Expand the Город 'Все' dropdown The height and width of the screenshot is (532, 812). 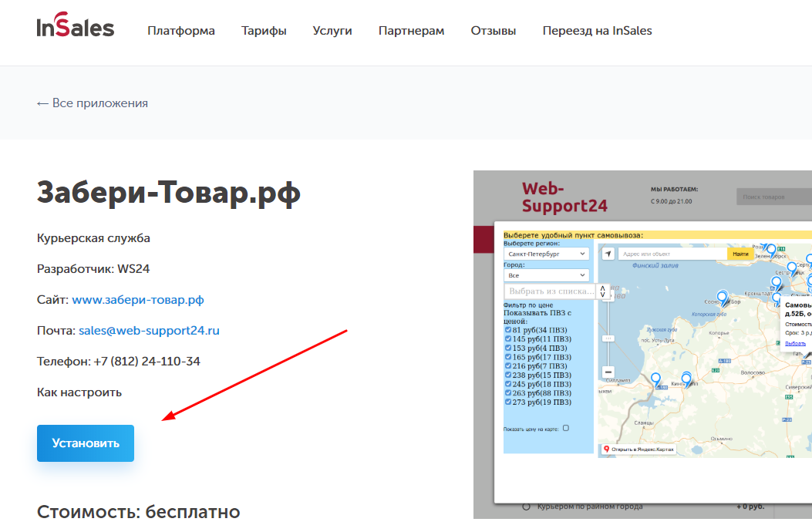[x=546, y=275]
